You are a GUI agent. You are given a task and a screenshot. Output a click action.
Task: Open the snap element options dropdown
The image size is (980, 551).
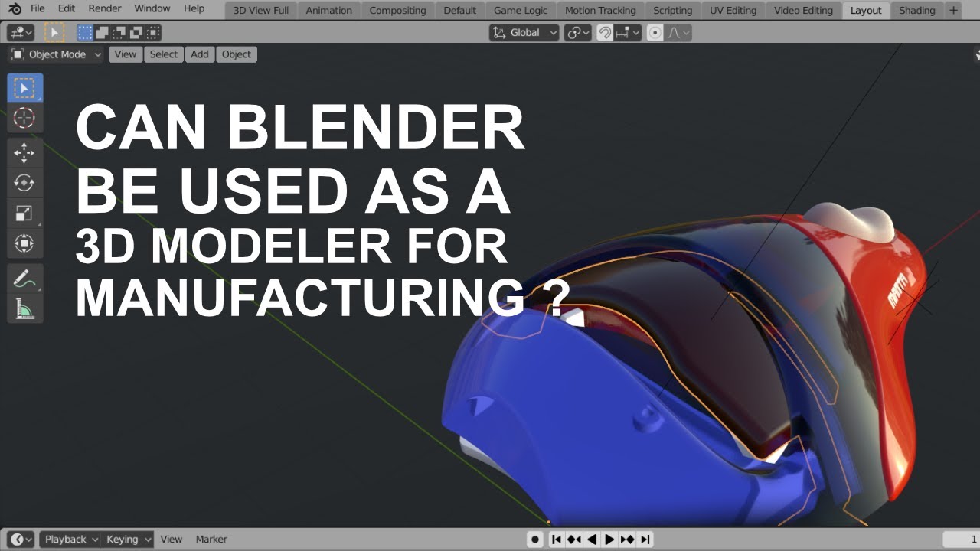628,33
